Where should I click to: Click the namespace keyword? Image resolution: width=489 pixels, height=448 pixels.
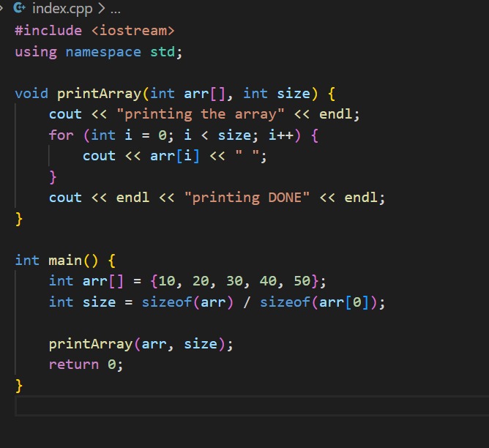(x=103, y=52)
